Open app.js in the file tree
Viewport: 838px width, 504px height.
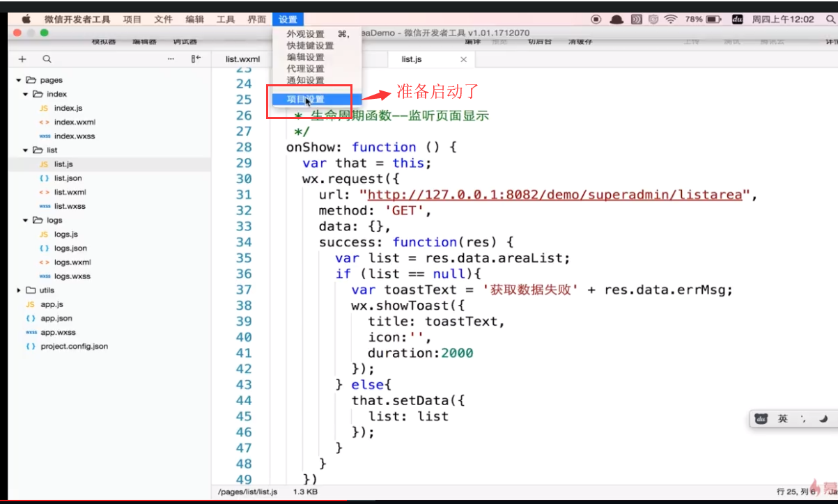[52, 304]
